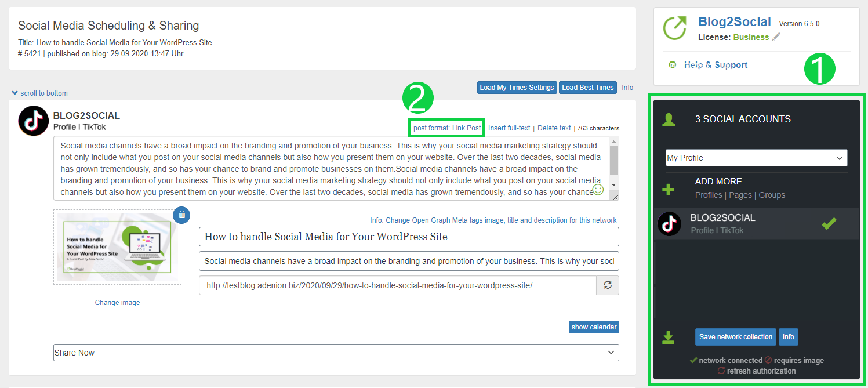The image size is (868, 388).
Task: Open the emoji picker smiley icon
Action: pos(598,190)
